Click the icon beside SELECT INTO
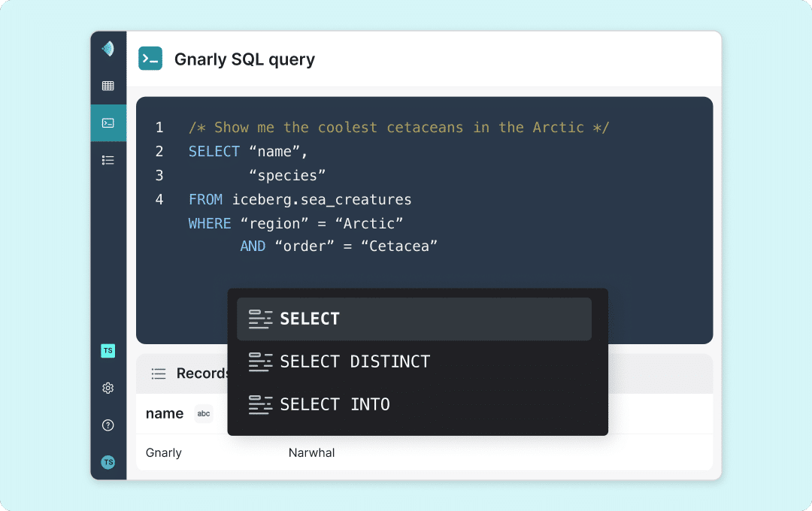The image size is (812, 511). [260, 404]
